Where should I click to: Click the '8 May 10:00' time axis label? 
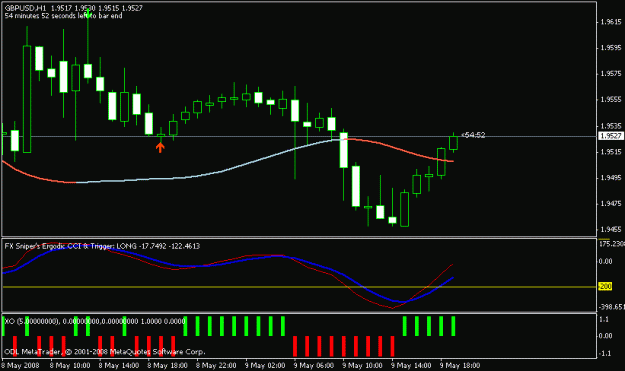(x=70, y=365)
